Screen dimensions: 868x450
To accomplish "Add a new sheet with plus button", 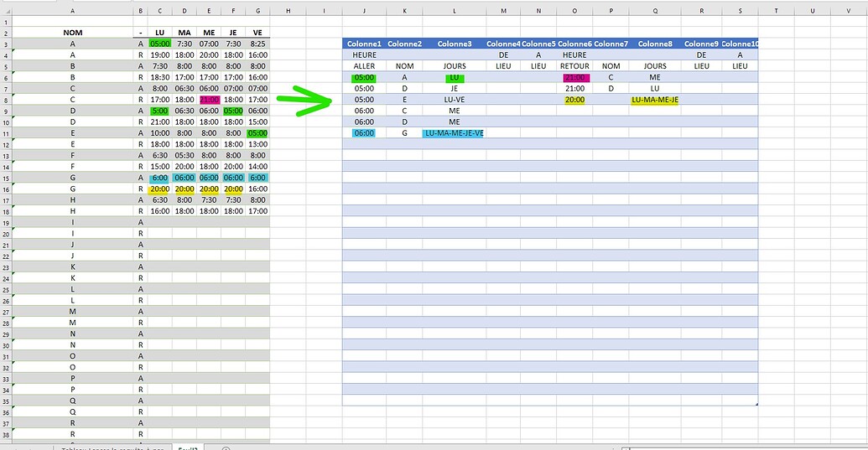I will click(x=226, y=448).
